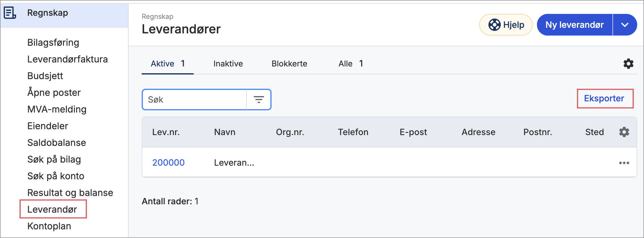Click the E-post column header
Viewport: 644px width, 238px height.
pyautogui.click(x=413, y=132)
